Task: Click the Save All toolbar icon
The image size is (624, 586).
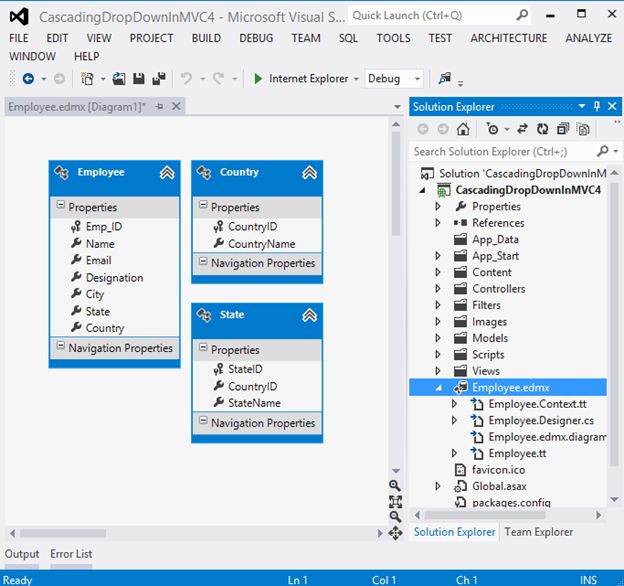Action: pos(159,79)
